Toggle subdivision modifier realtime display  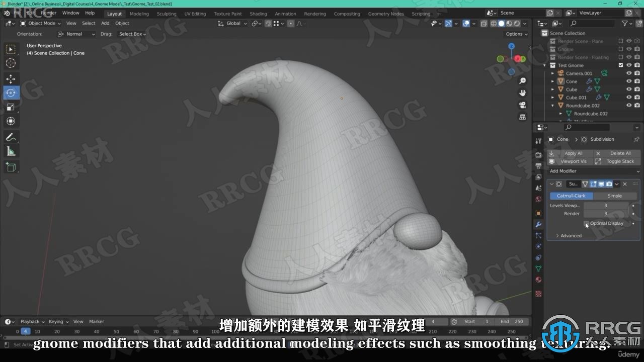point(601,184)
